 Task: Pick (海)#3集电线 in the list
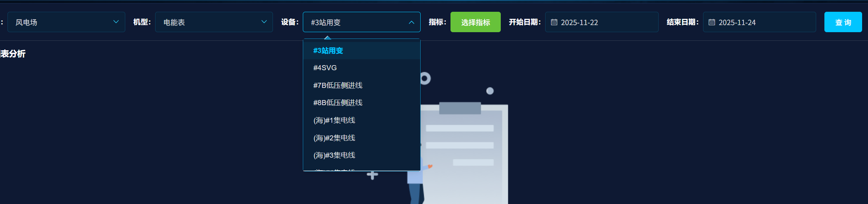pos(334,155)
